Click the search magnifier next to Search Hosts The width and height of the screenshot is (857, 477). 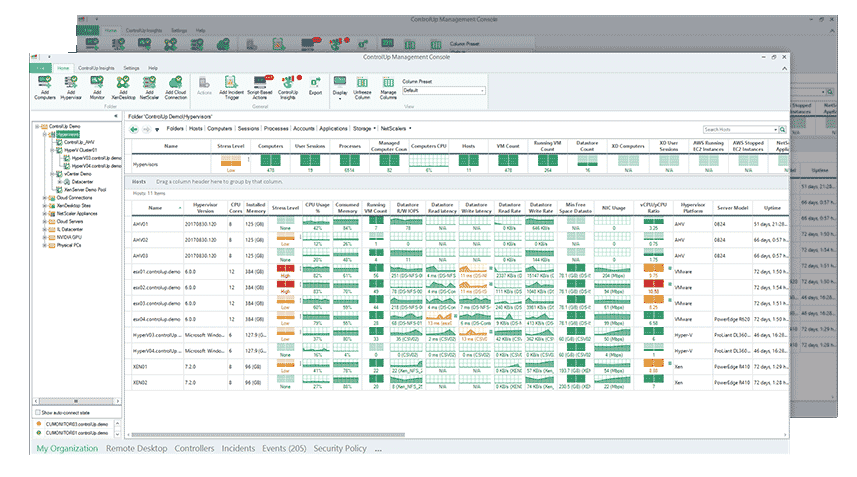pyautogui.click(x=783, y=129)
